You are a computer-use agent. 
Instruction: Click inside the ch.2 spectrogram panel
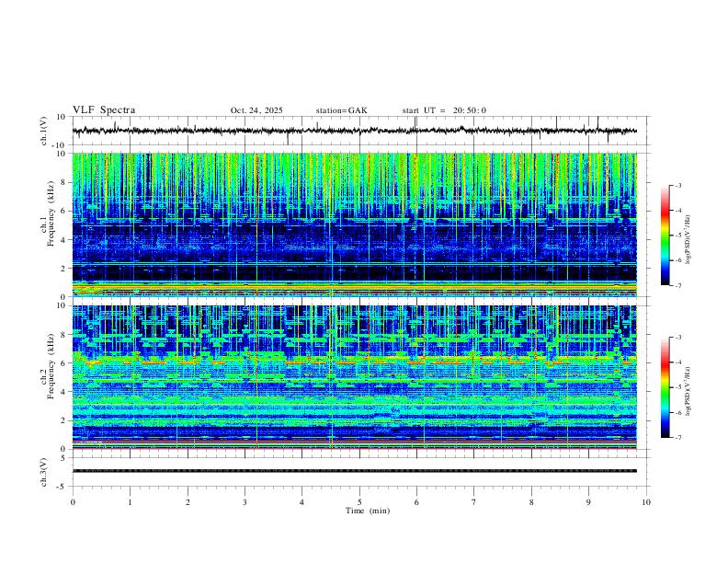pyautogui.click(x=354, y=377)
